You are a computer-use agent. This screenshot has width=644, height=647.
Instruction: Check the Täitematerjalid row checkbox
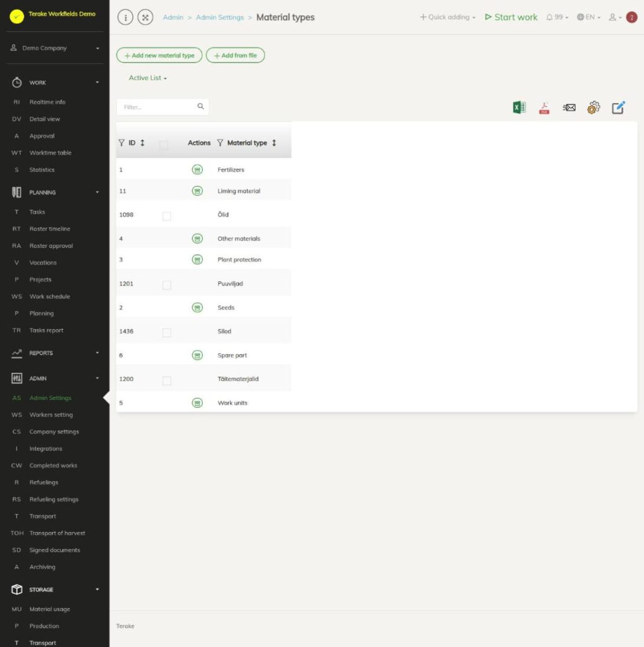pyautogui.click(x=167, y=381)
